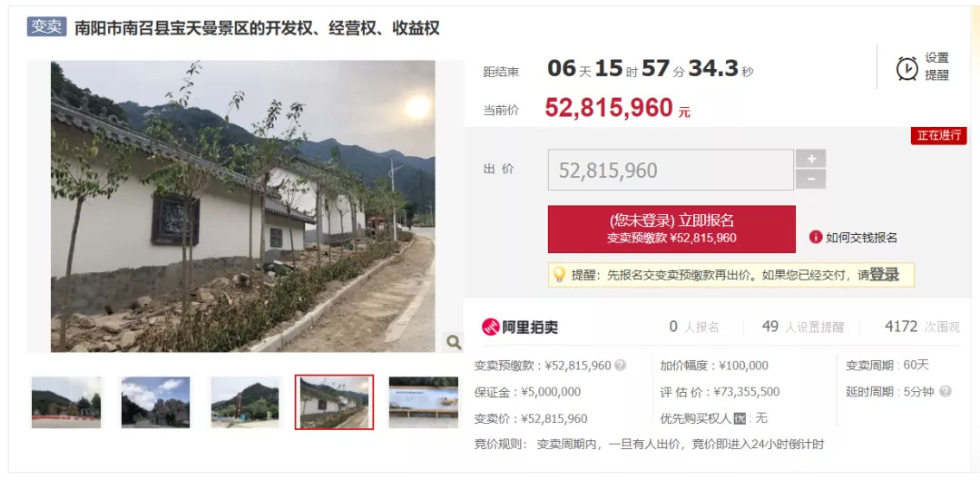Image resolution: width=980 pixels, height=480 pixels.
Task: Click the 优 priority buyer badge icon
Action: (x=740, y=418)
